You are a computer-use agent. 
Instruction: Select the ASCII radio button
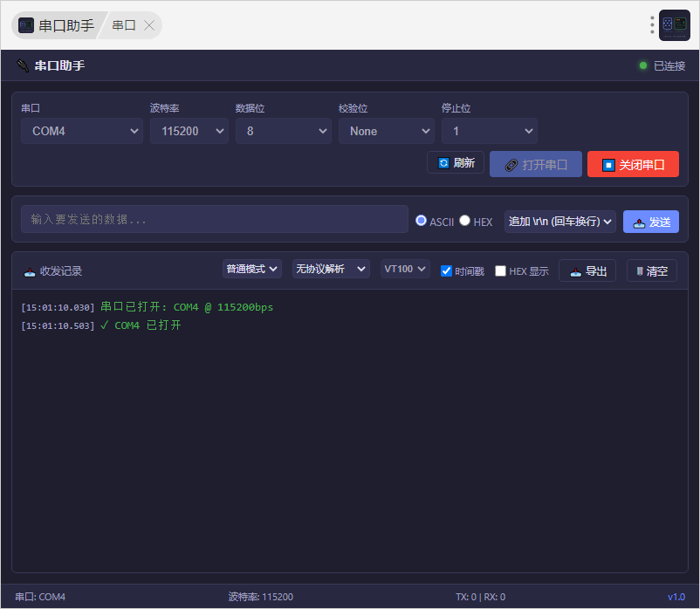(x=421, y=221)
